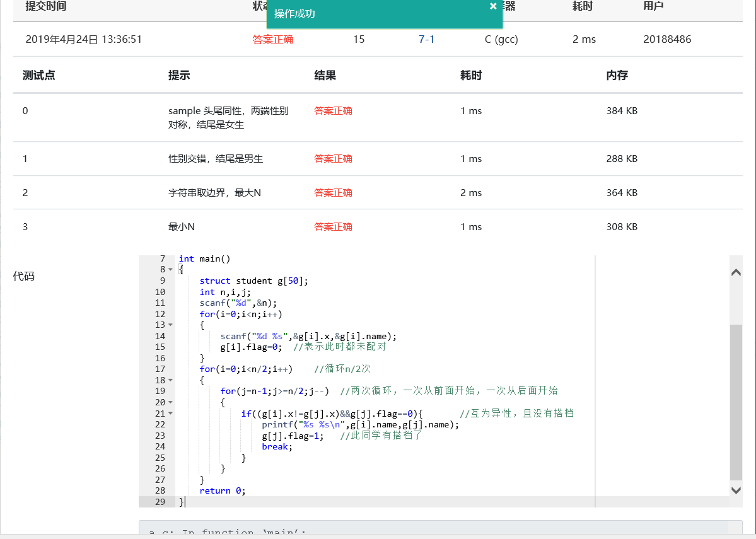Click memory value 384 KB

(622, 110)
